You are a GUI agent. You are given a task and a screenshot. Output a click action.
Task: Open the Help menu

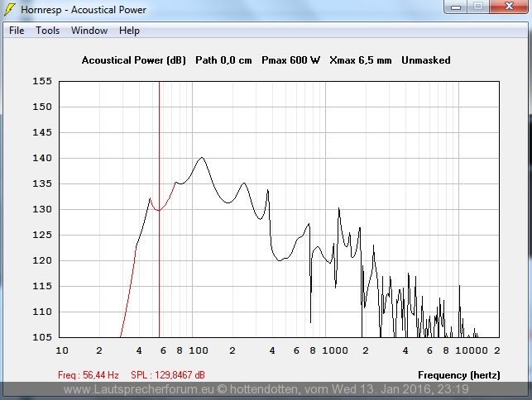click(129, 31)
